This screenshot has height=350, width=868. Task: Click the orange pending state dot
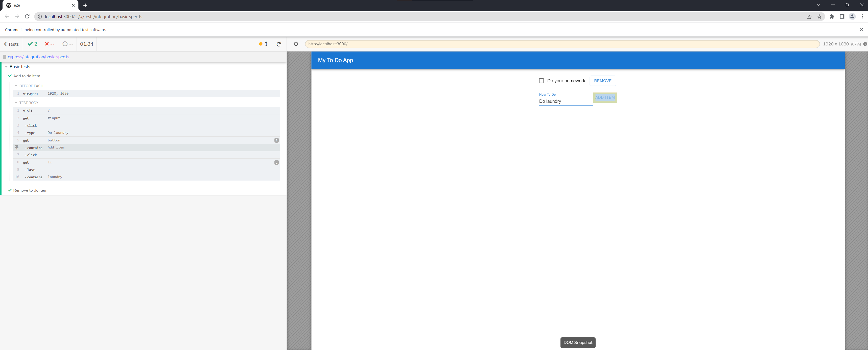click(x=261, y=44)
